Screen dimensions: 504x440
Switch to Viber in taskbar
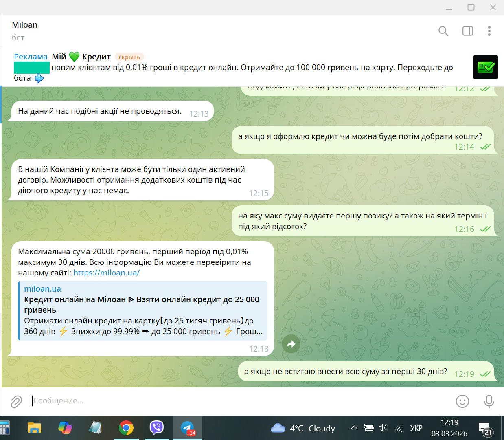coord(157,428)
